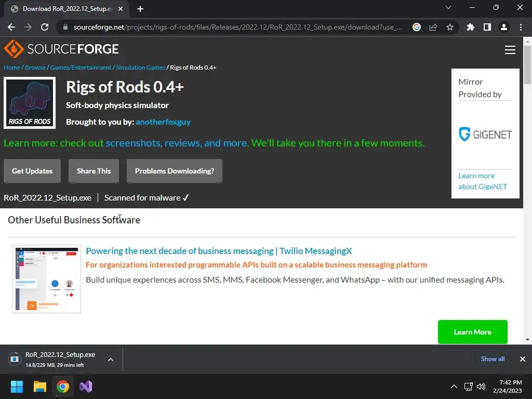Click the Get Updates button
532x399 pixels.
(x=32, y=171)
